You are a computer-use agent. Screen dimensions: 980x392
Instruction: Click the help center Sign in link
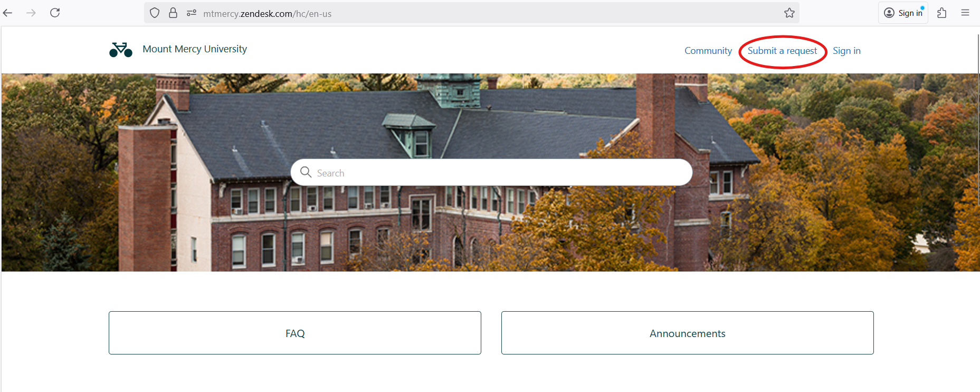coord(846,51)
